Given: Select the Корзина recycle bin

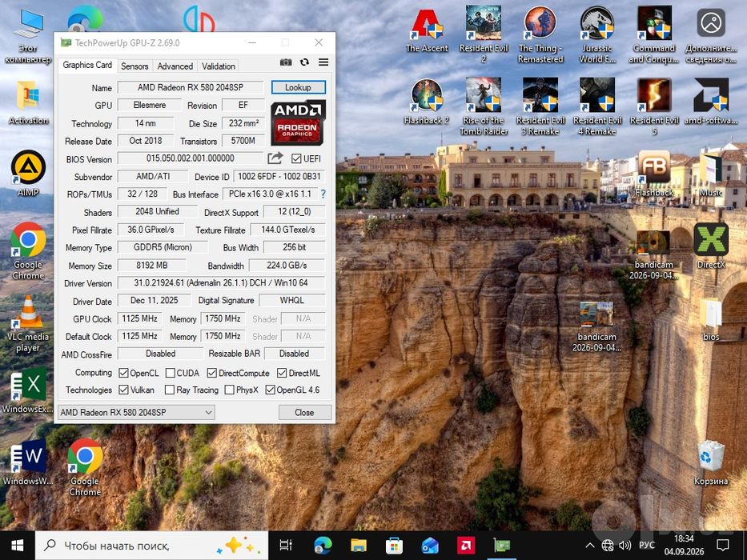Looking at the screenshot, I should coord(711,462).
